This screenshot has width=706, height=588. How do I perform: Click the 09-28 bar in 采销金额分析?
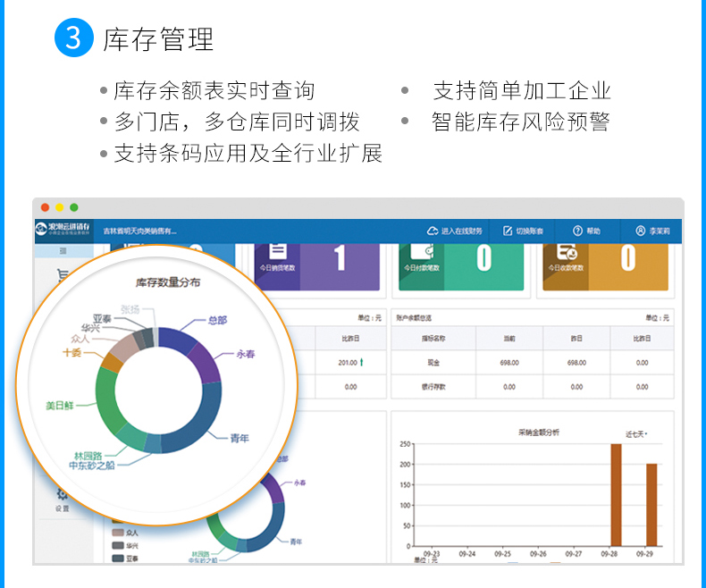(x=616, y=495)
